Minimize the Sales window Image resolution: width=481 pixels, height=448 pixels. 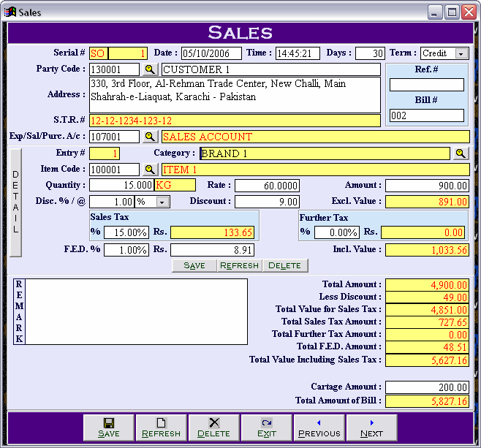coord(435,12)
